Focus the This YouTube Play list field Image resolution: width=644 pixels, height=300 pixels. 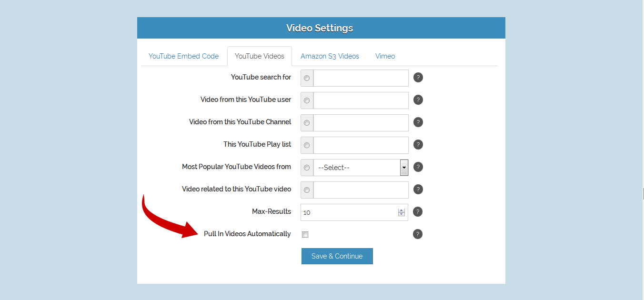pos(361,145)
